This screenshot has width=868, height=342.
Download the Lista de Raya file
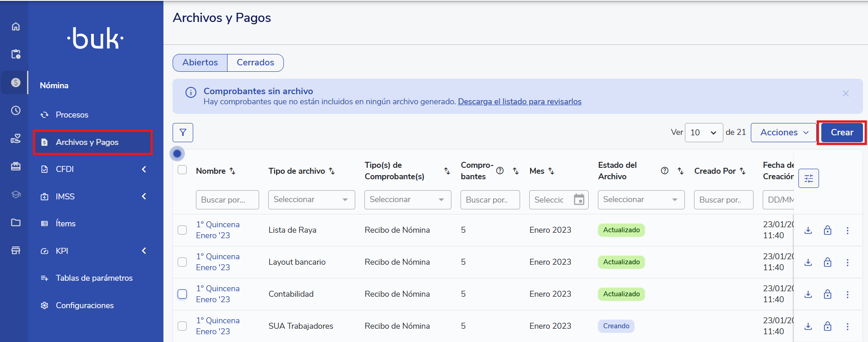coord(808,230)
